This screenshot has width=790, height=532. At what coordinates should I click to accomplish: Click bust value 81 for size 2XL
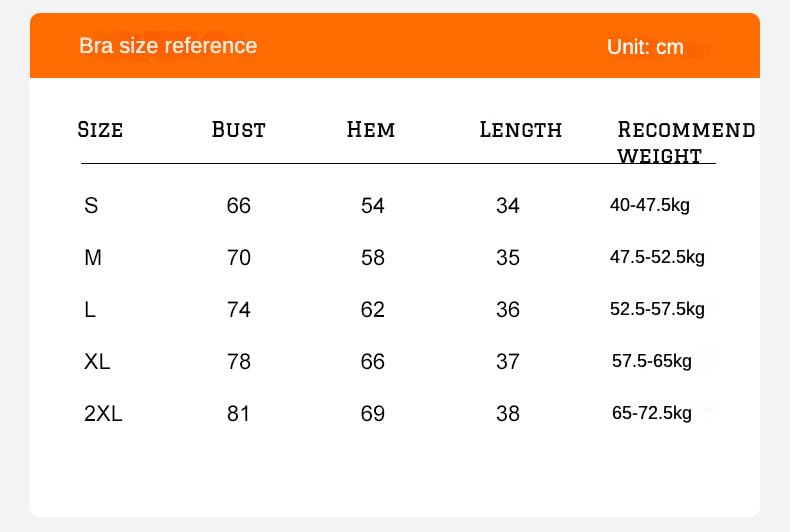tap(238, 413)
